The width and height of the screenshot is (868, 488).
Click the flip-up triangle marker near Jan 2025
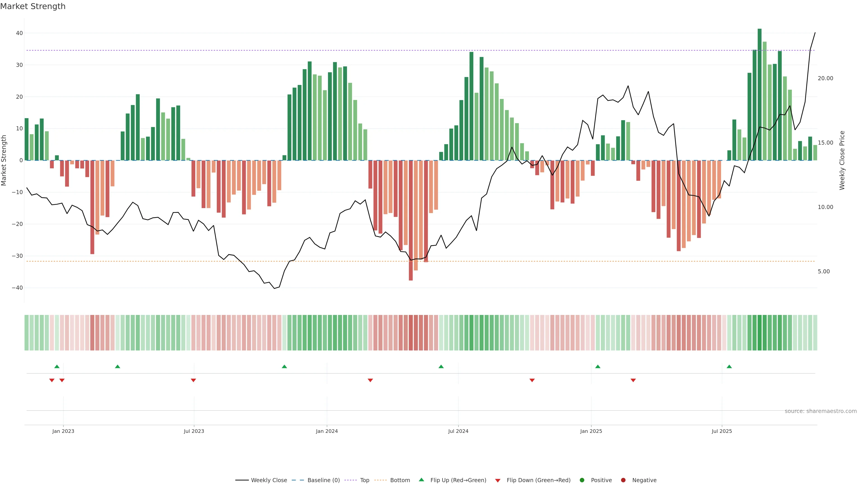pyautogui.click(x=598, y=366)
